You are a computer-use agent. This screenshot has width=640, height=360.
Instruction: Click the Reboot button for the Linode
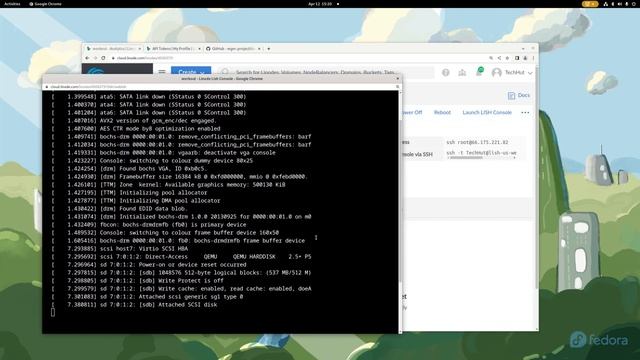tap(442, 112)
